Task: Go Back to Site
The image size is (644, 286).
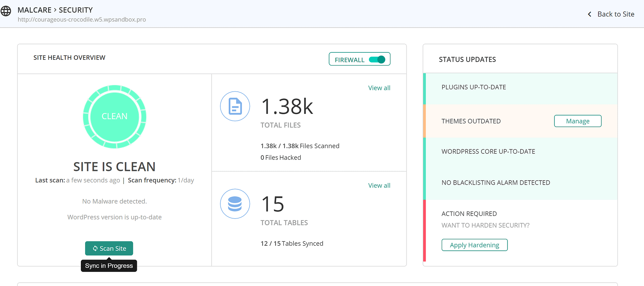Action: coord(616,14)
